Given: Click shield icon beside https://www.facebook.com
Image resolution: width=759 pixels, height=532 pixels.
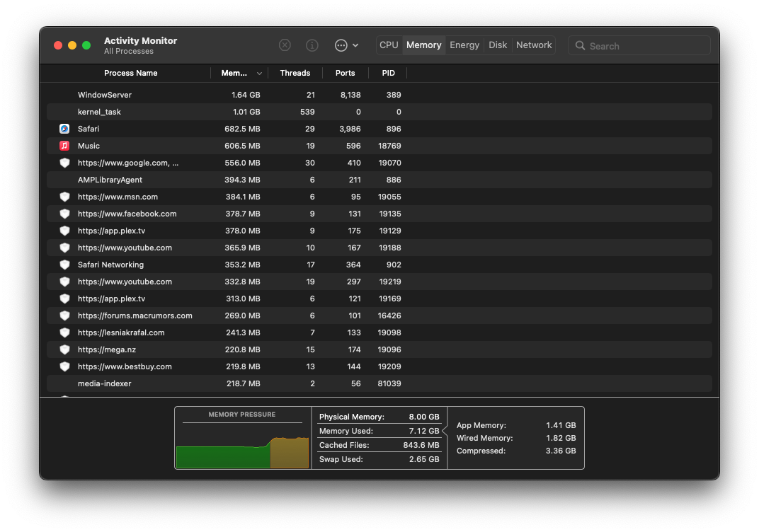Looking at the screenshot, I should [64, 214].
